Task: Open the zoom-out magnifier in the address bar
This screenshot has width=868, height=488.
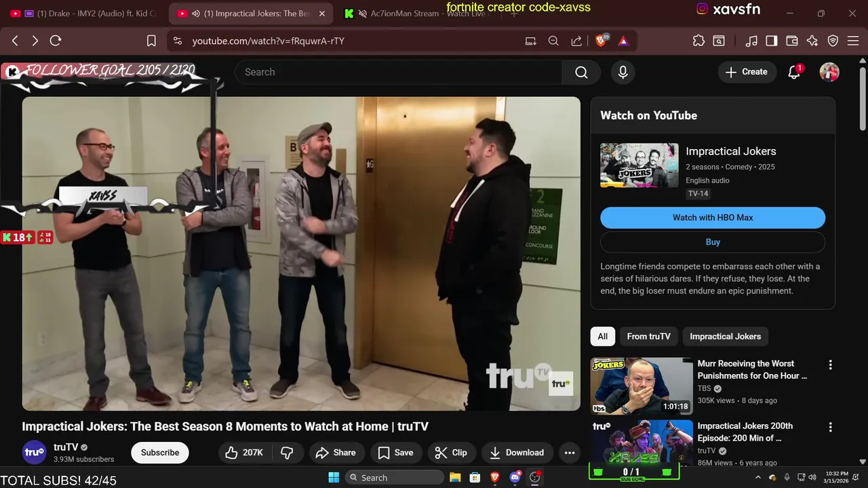Action: tap(553, 41)
